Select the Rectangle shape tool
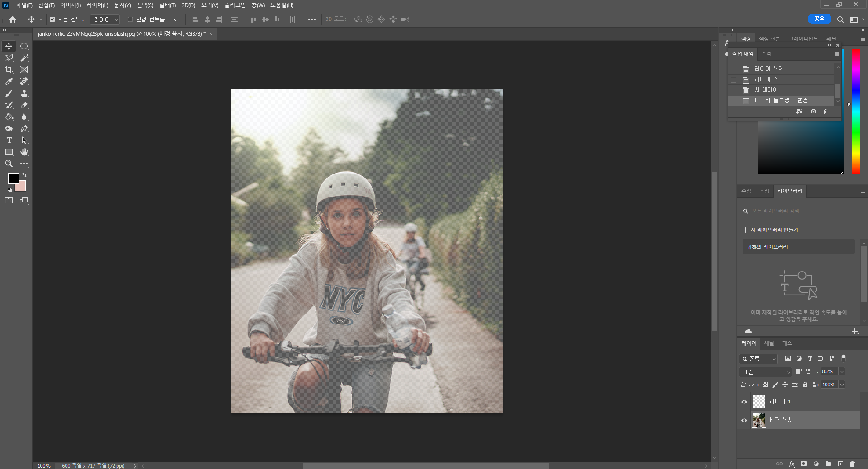 click(9, 152)
